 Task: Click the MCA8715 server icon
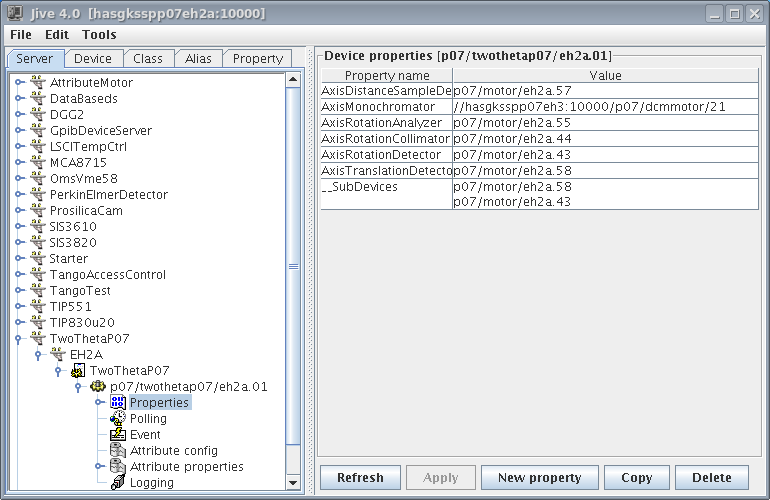[x=38, y=162]
